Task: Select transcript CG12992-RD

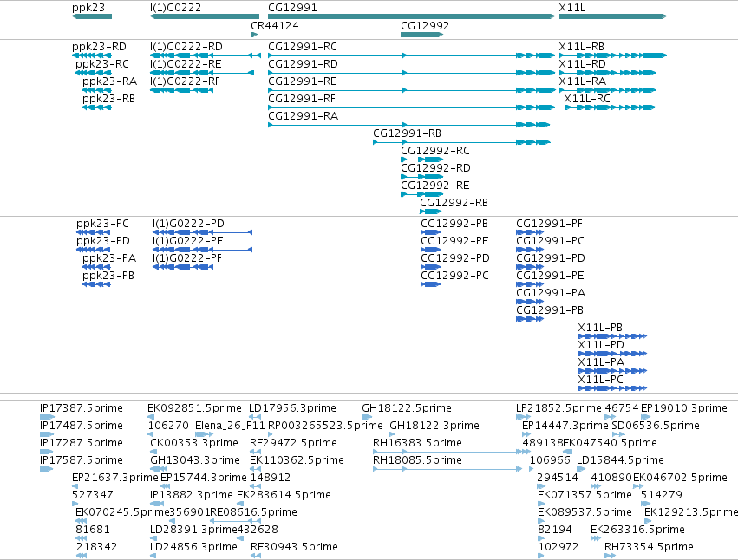Action: (422, 178)
